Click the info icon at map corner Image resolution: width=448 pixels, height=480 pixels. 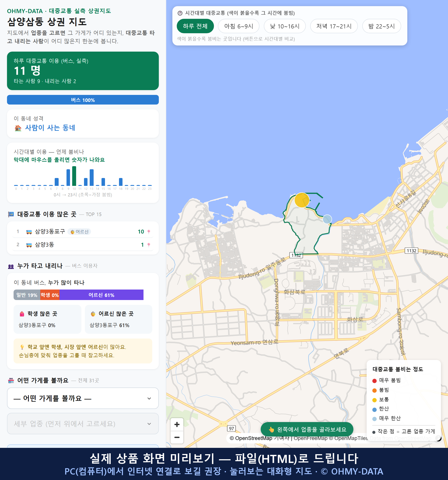438,438
